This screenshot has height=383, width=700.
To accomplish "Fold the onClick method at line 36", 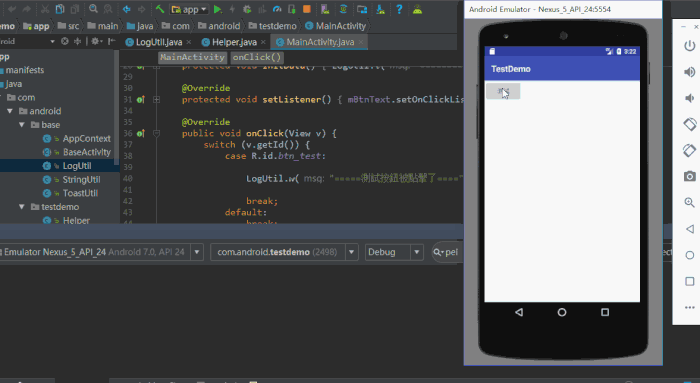I will (157, 133).
